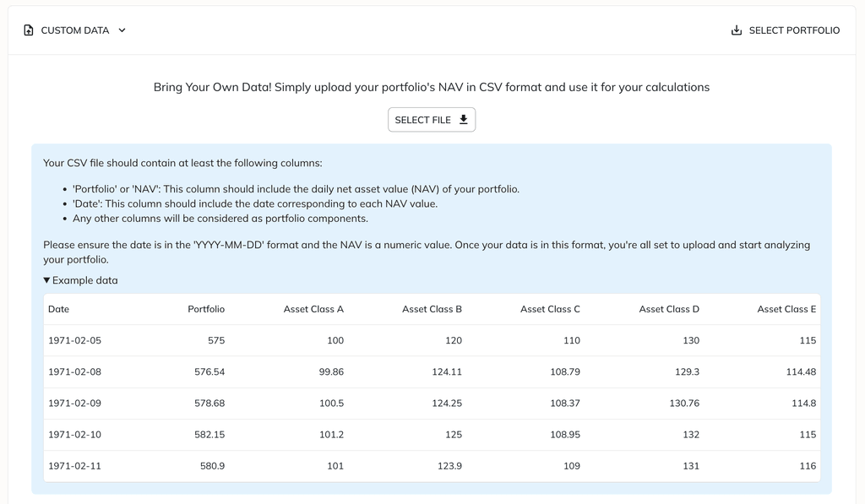Image resolution: width=865 pixels, height=504 pixels.
Task: Click the Asset Class C column header
Action: pyautogui.click(x=550, y=309)
